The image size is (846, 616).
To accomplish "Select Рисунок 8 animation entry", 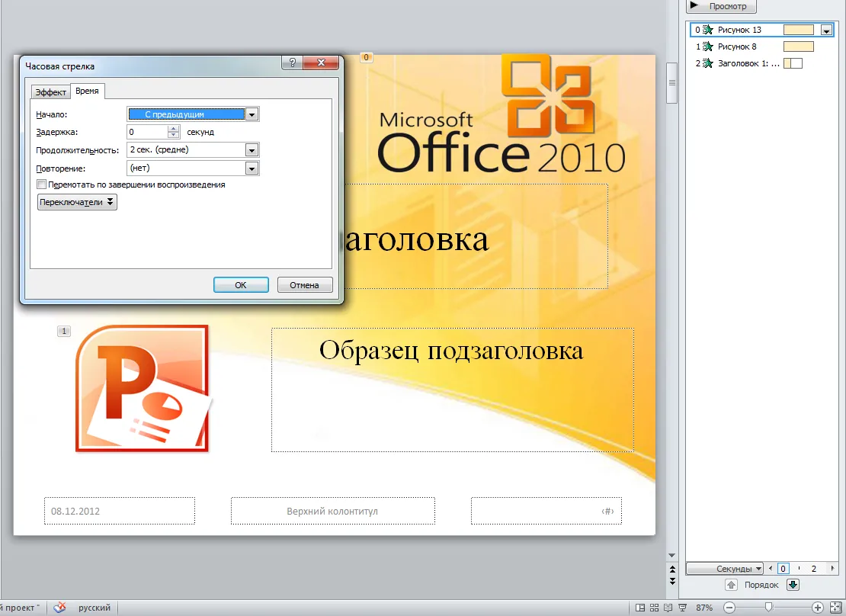I will (x=737, y=47).
